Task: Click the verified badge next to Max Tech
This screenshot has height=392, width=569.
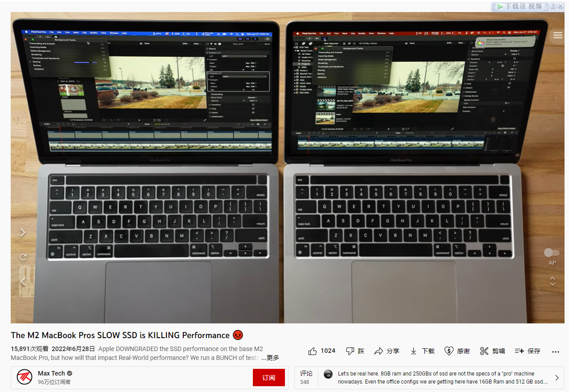Action: click(x=70, y=373)
